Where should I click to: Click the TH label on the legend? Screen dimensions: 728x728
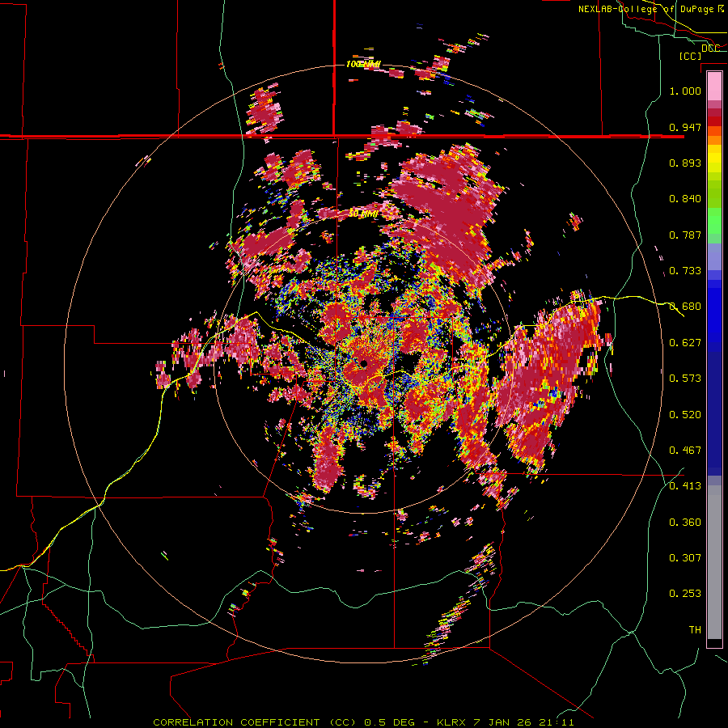695,630
